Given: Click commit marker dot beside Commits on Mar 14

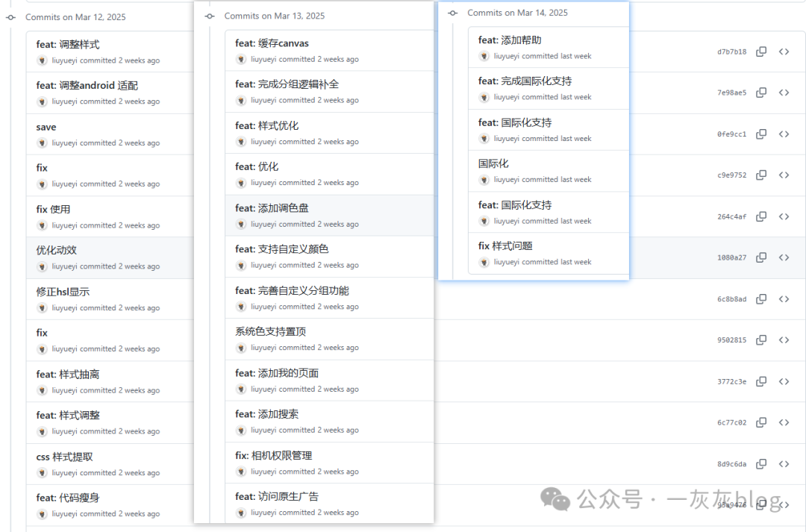Looking at the screenshot, I should (452, 13).
